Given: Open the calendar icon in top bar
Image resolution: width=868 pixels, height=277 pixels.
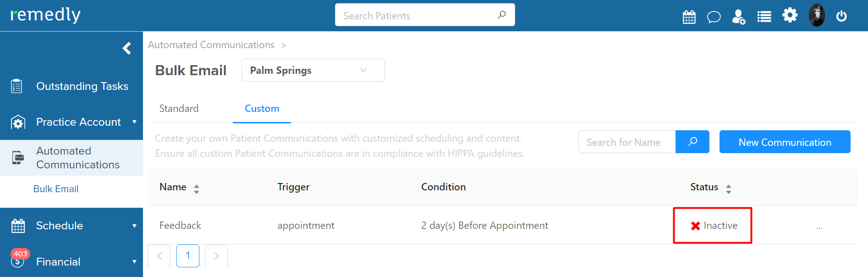Looking at the screenshot, I should (689, 17).
